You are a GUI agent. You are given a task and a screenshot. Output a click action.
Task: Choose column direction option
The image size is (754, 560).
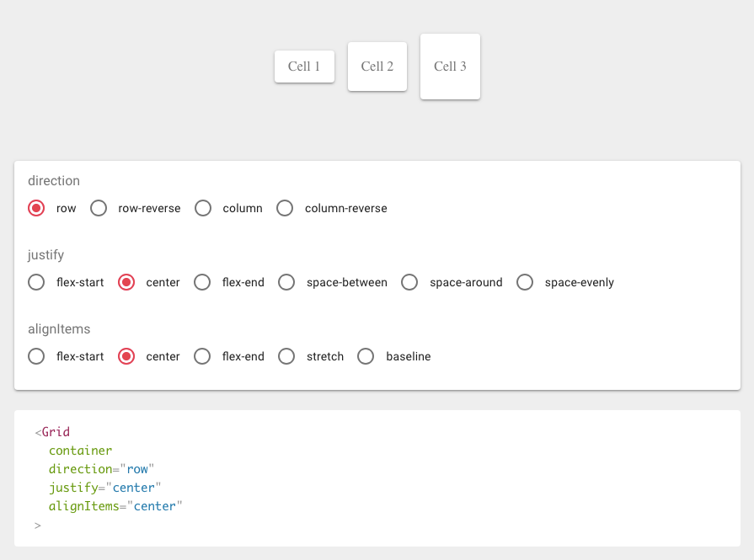(x=203, y=208)
